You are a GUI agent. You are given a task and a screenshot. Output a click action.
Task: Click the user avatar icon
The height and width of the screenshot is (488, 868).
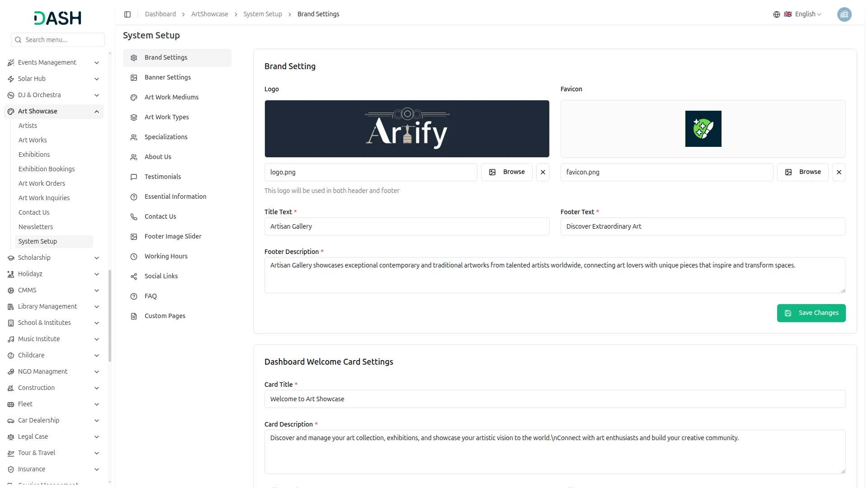[x=844, y=14]
